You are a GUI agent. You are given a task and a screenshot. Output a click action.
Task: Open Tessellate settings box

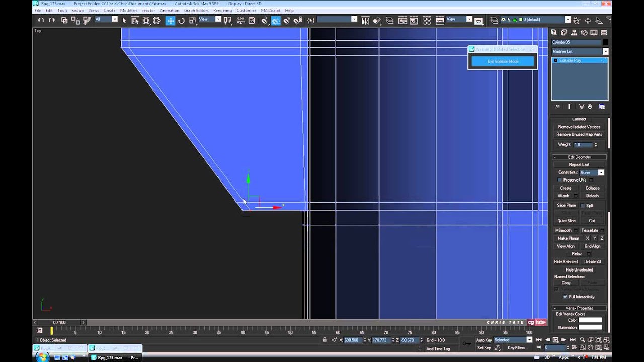pos(603,230)
